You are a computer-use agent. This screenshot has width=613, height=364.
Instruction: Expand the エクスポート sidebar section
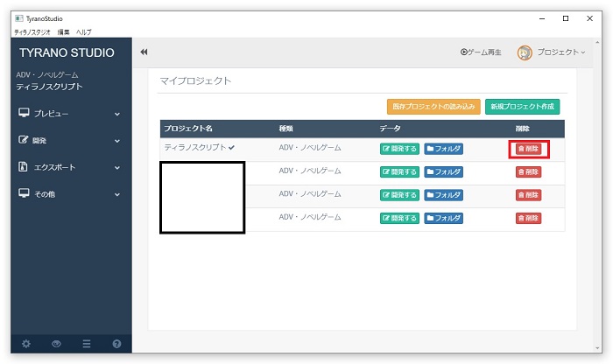point(67,167)
